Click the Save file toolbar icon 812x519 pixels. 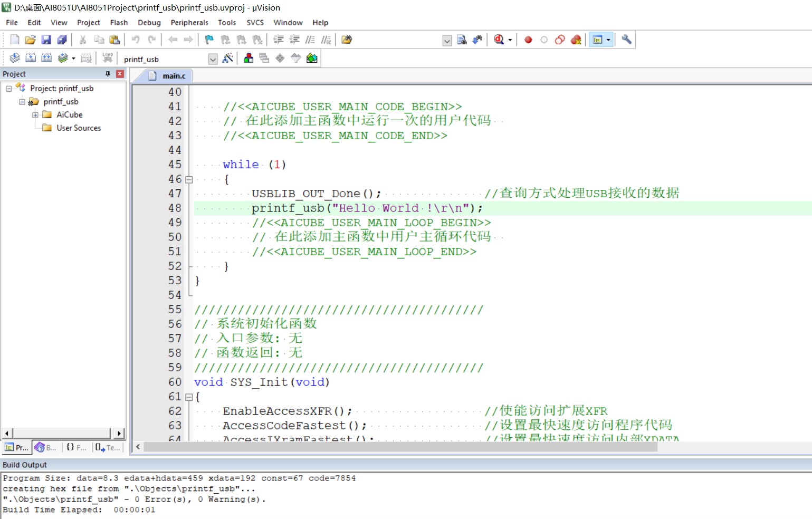[x=46, y=40]
